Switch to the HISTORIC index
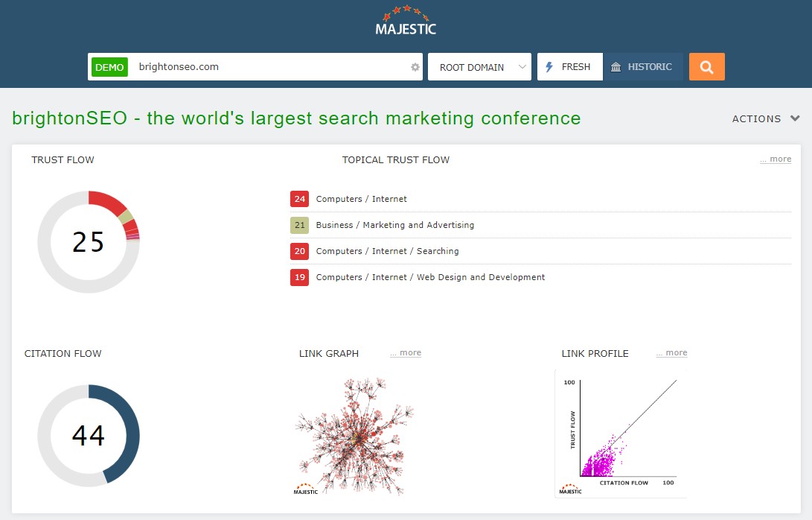 pyautogui.click(x=642, y=67)
